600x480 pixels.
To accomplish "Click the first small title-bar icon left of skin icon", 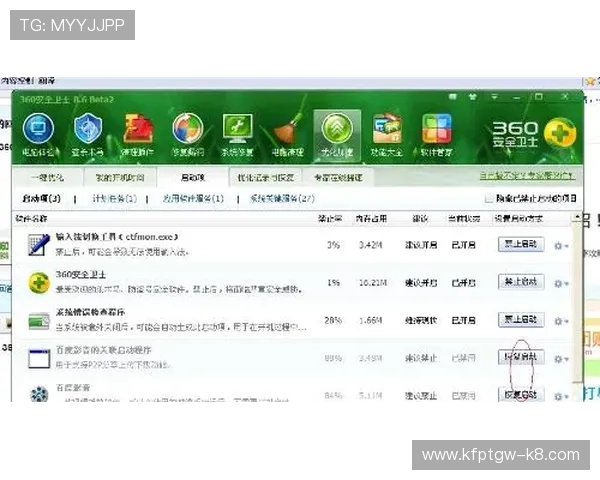I will (x=453, y=97).
